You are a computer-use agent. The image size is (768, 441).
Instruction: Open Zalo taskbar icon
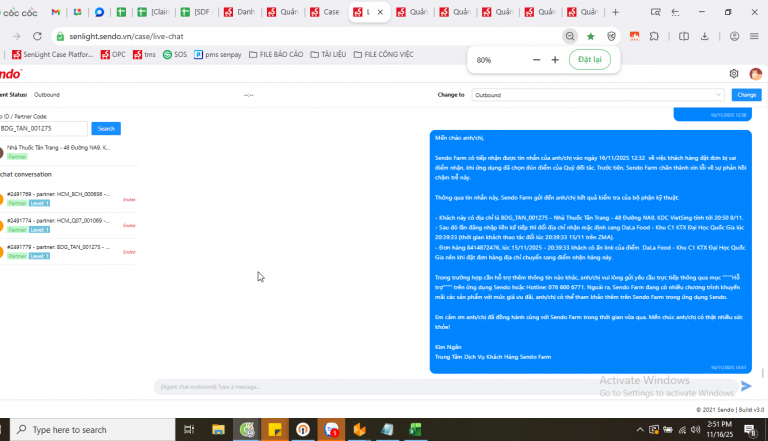point(332,430)
